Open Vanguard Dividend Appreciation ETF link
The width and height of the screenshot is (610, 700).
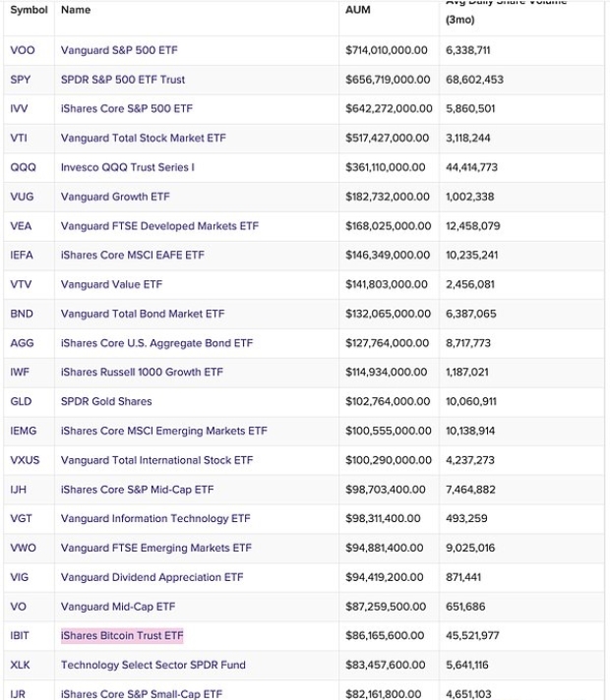(152, 577)
